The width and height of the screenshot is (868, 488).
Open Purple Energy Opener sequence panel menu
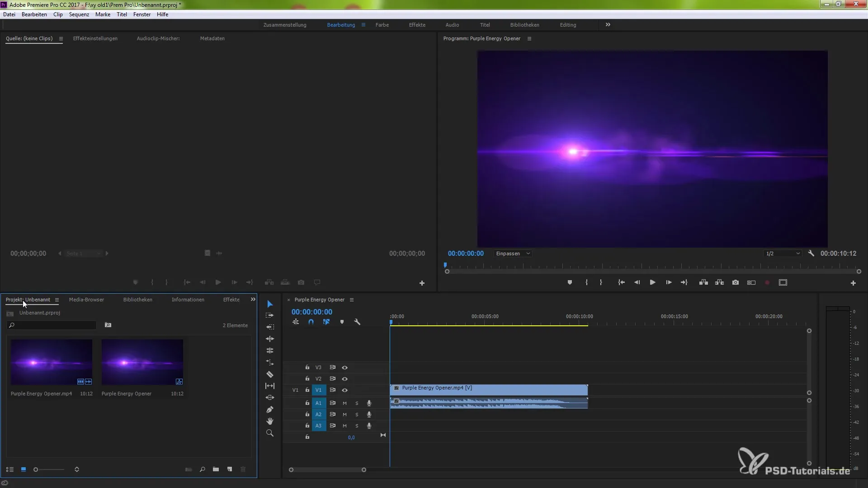(x=352, y=300)
